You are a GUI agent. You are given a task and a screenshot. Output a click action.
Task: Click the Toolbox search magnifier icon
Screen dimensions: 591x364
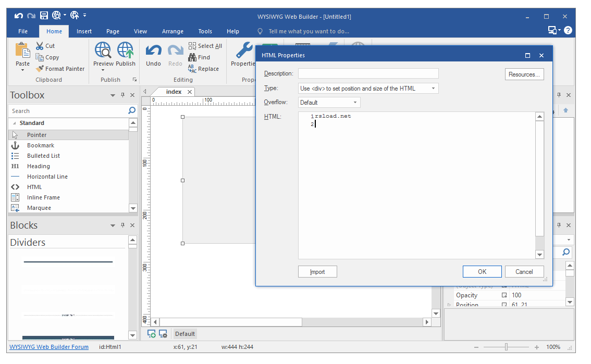[131, 111]
